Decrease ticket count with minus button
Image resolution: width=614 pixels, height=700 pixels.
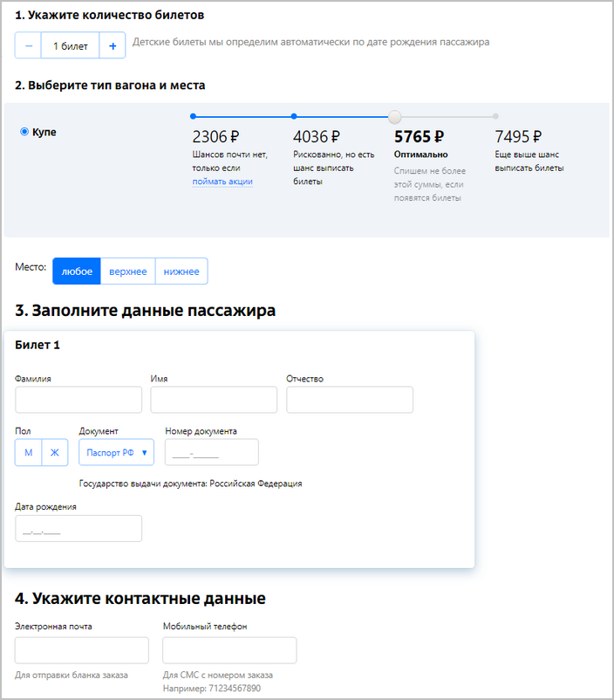point(29,46)
